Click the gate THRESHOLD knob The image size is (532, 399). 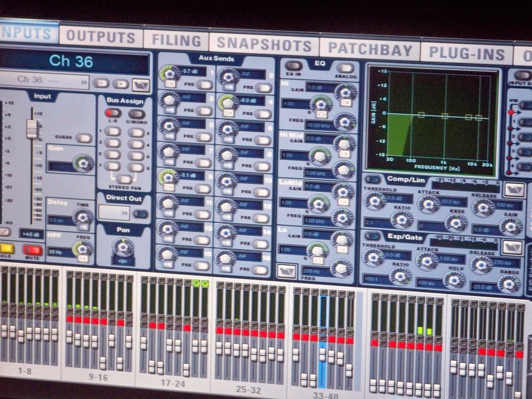click(x=374, y=258)
